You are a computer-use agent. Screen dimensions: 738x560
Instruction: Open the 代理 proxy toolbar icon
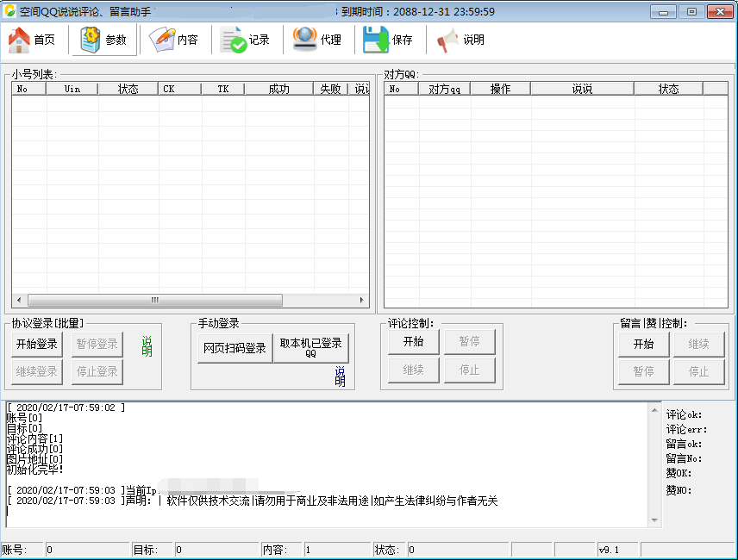click(x=317, y=40)
